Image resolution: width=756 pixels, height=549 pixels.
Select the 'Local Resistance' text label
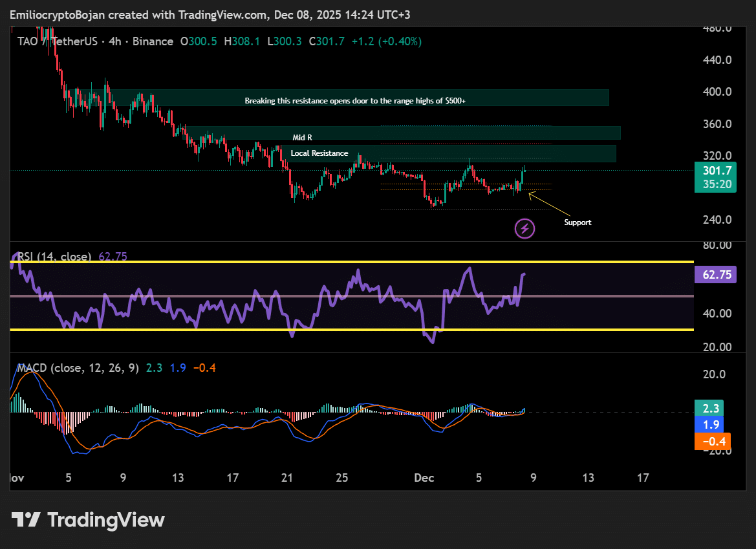tap(319, 153)
